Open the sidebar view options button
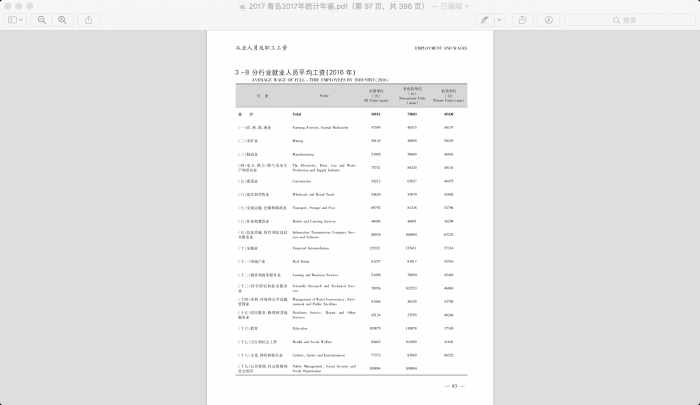Viewport: 700px width, 405px height. click(x=13, y=20)
